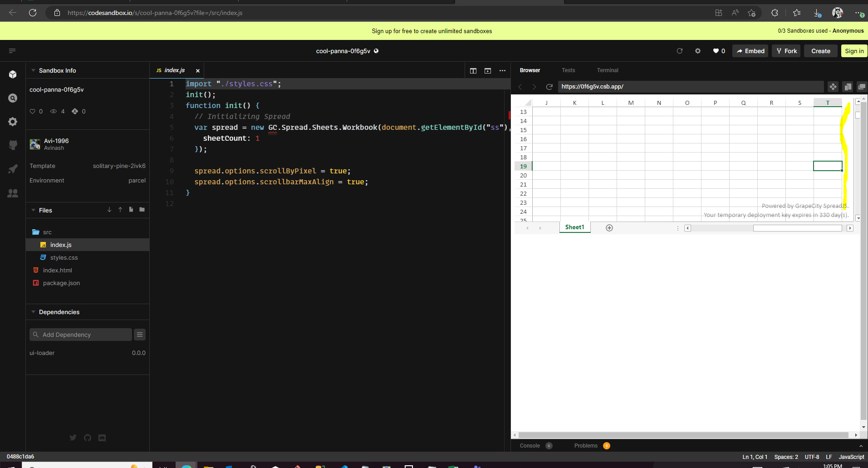Open the GitHub panel in left sidebar

[x=13, y=145]
